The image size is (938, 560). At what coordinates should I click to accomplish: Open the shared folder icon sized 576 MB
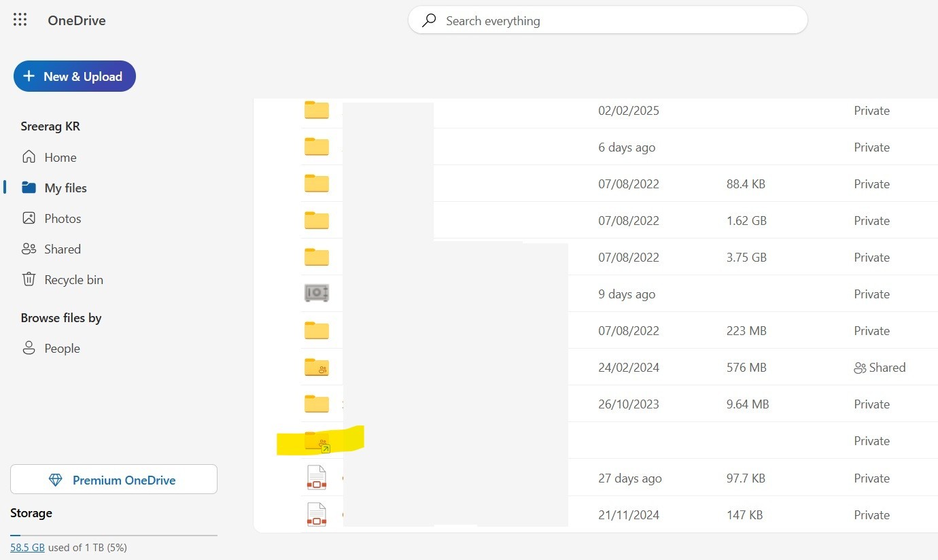click(317, 367)
